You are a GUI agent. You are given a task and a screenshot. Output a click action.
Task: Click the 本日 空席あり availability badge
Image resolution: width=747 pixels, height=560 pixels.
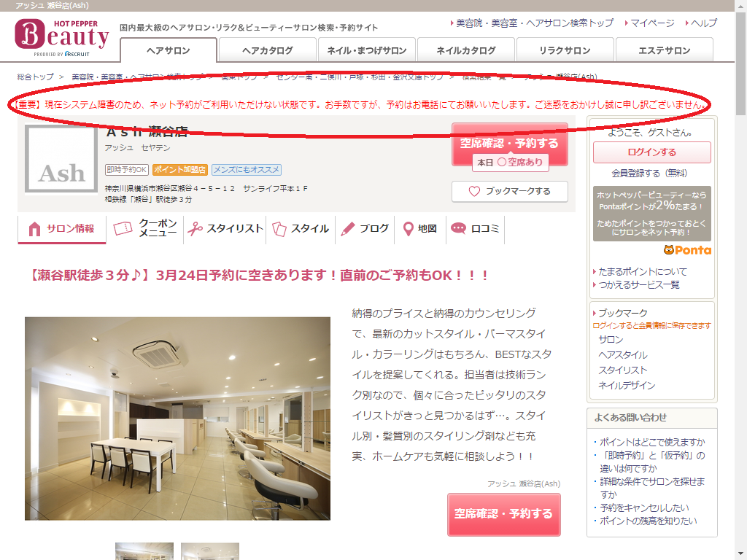(510, 163)
